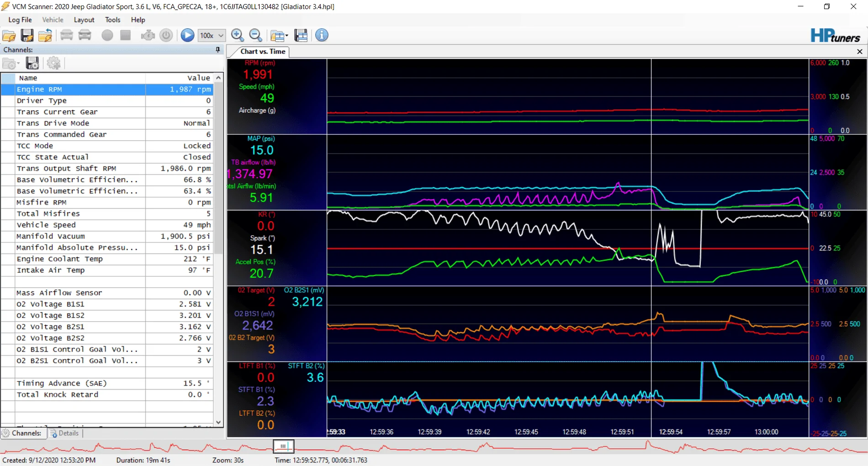
Task: Select the Trans Output Shaft RPM row
Action: [107, 169]
